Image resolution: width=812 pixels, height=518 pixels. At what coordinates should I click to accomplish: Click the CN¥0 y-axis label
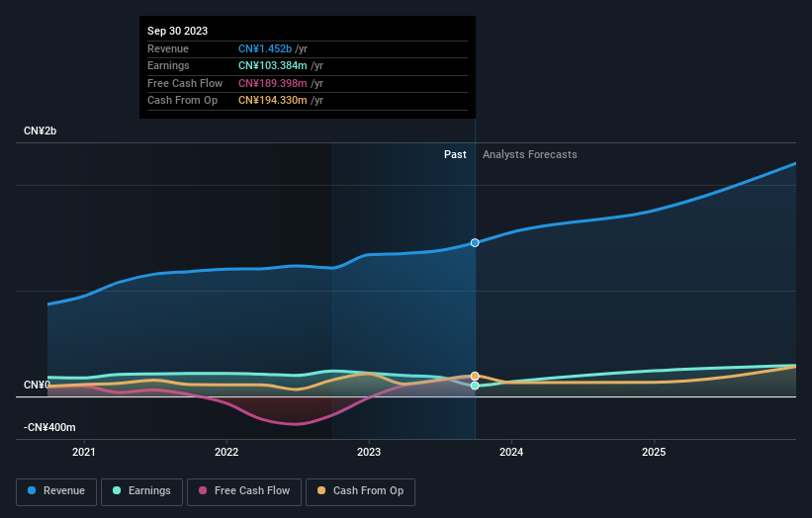[37, 385]
